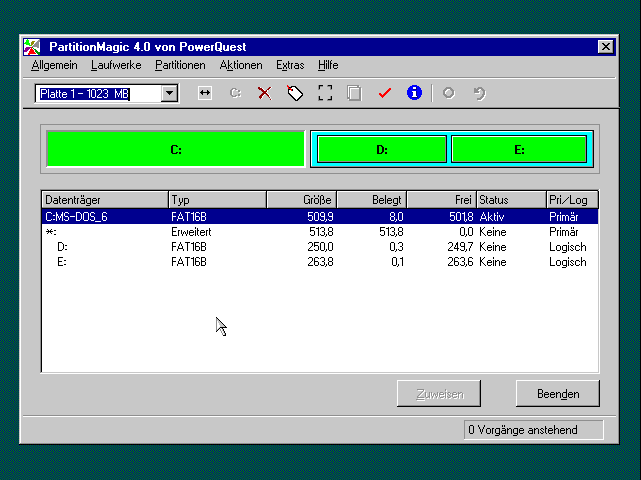Screen dimensions: 641x480
Task: Click the grayed C: format icon
Action: pyautogui.click(x=235, y=93)
